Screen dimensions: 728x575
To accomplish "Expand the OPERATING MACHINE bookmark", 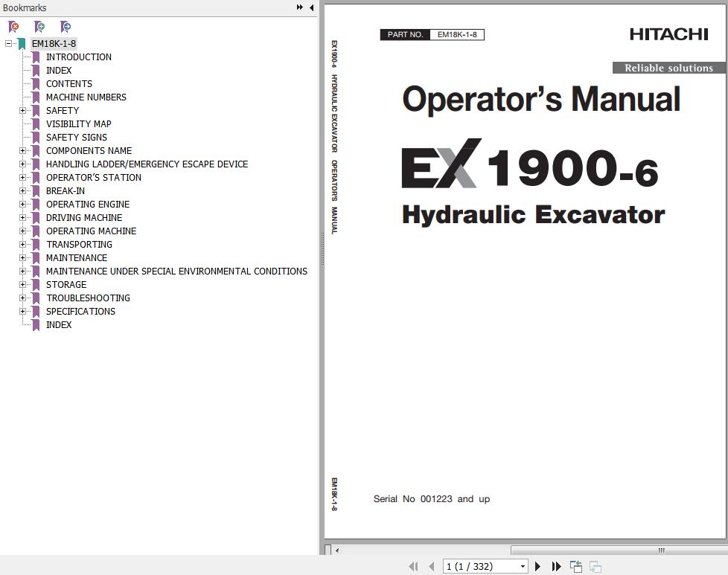I will [22, 231].
